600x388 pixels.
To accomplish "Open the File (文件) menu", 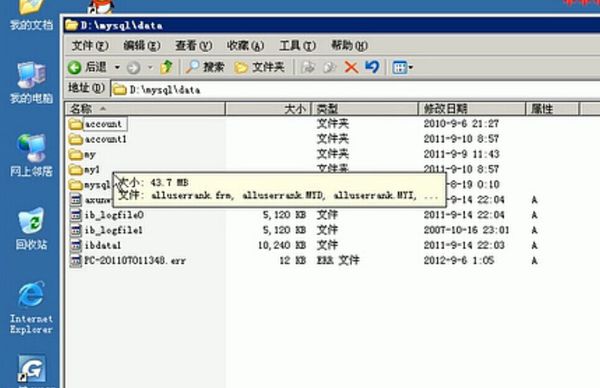I will click(90, 46).
